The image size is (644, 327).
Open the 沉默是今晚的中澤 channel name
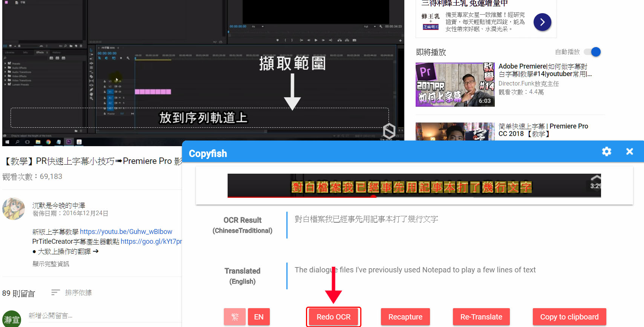(58, 205)
